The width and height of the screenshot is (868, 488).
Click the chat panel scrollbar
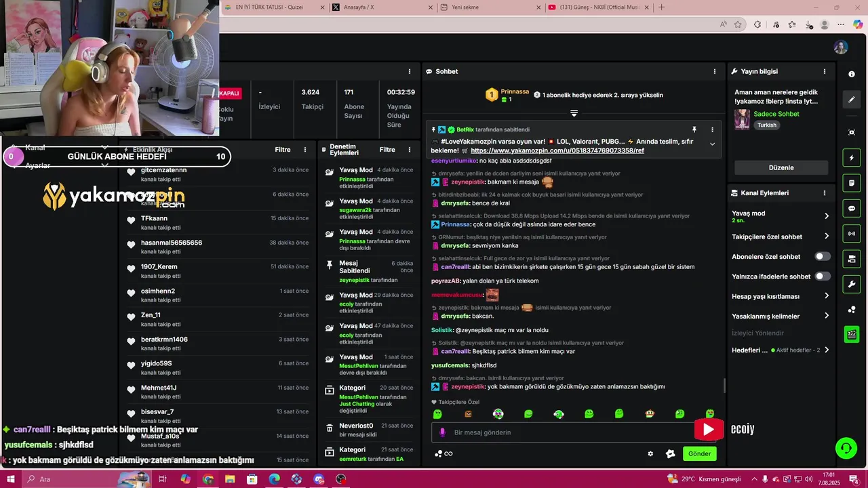coord(724,385)
